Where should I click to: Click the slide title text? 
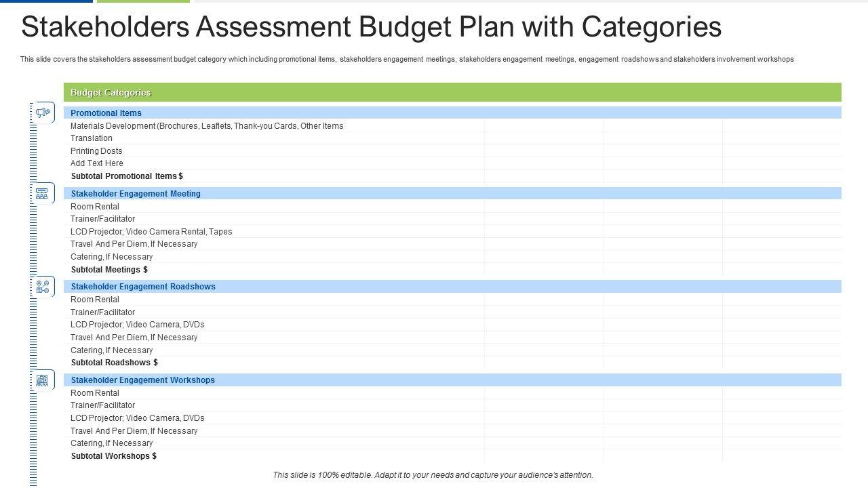coord(371,27)
